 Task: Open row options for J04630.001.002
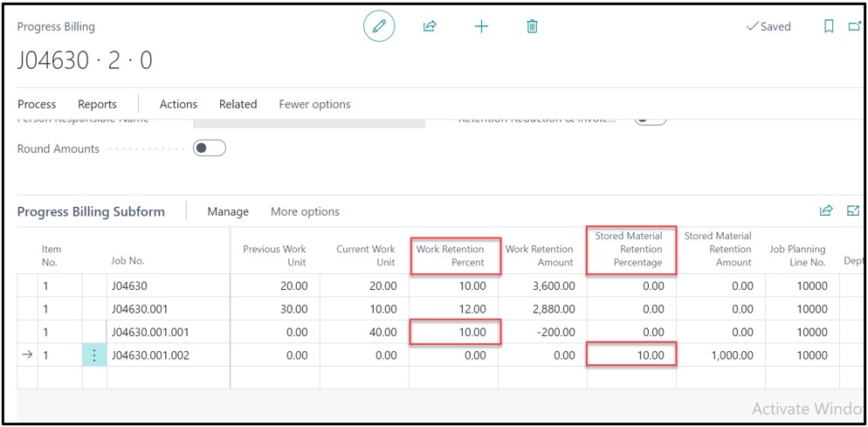click(x=94, y=355)
